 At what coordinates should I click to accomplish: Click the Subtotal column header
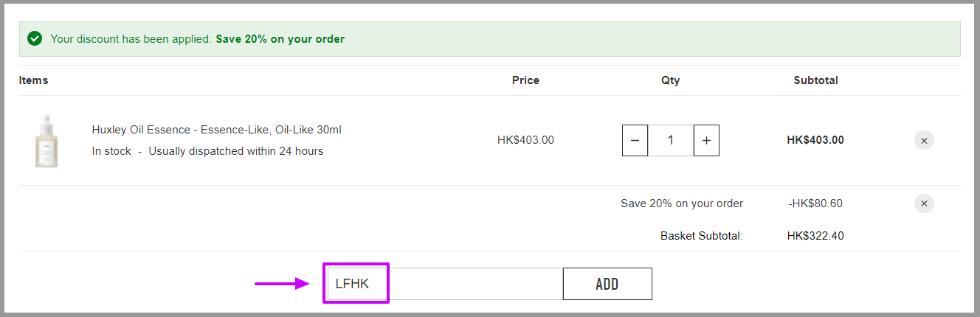click(815, 80)
